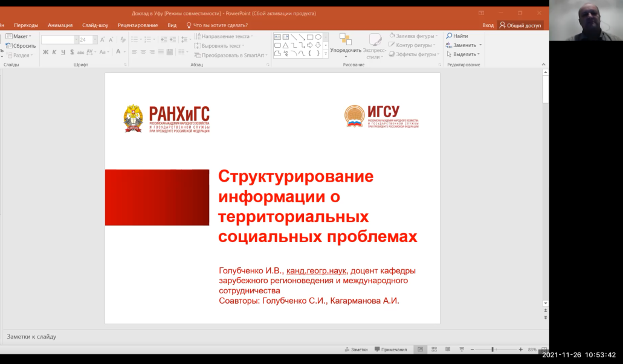
Task: Click the slide notes field (Заметки к слайду)
Action: coord(272,336)
